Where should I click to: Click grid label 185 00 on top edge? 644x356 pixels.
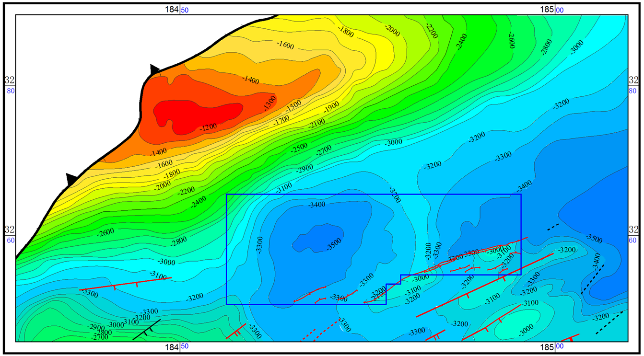(552, 9)
